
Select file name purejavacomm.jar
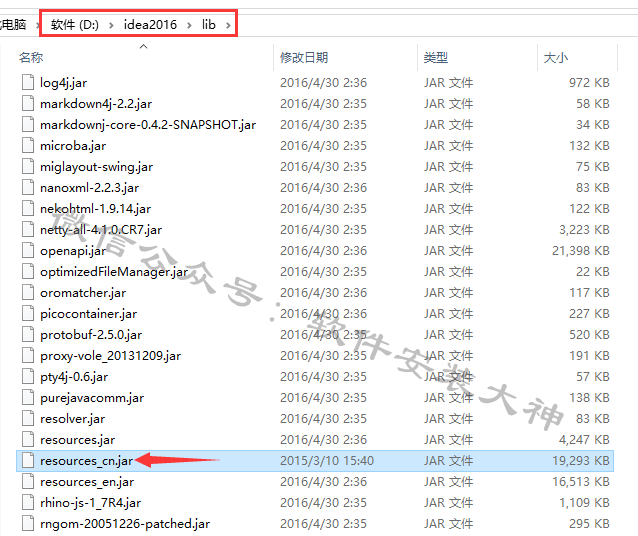(x=92, y=398)
